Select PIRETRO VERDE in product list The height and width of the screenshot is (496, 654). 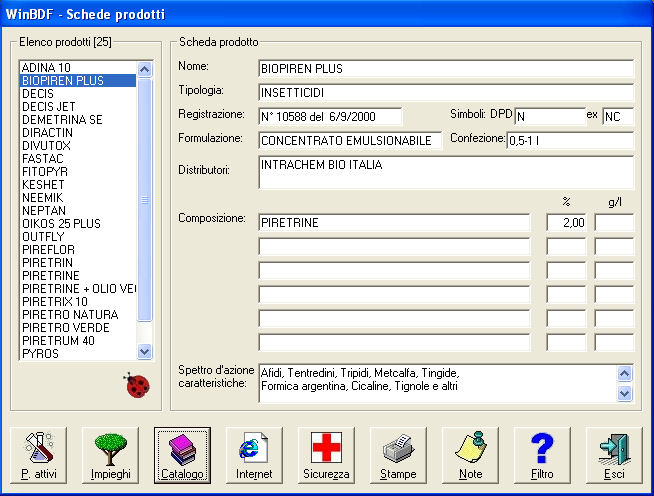[x=78, y=327]
